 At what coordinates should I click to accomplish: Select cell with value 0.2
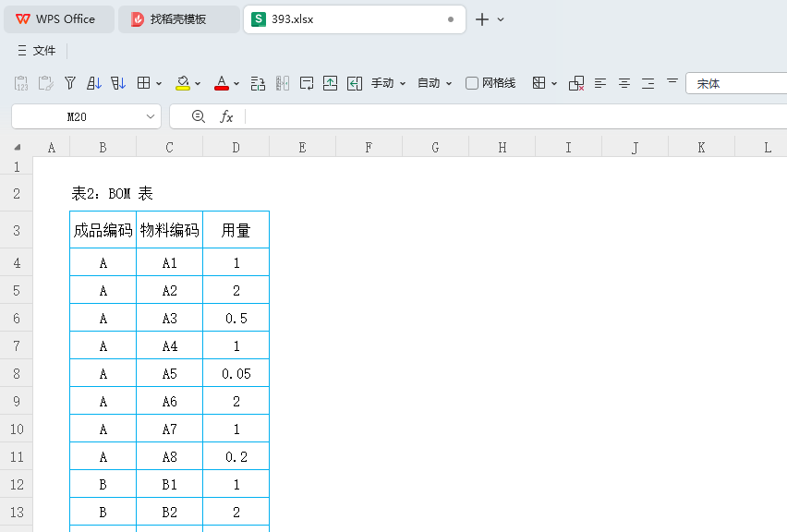coord(236,456)
